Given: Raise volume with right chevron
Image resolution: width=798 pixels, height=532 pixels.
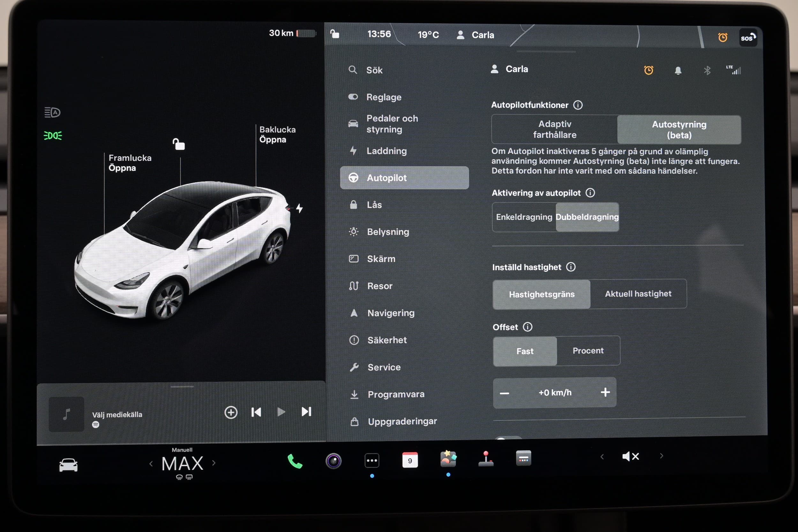Looking at the screenshot, I should coord(661,456).
